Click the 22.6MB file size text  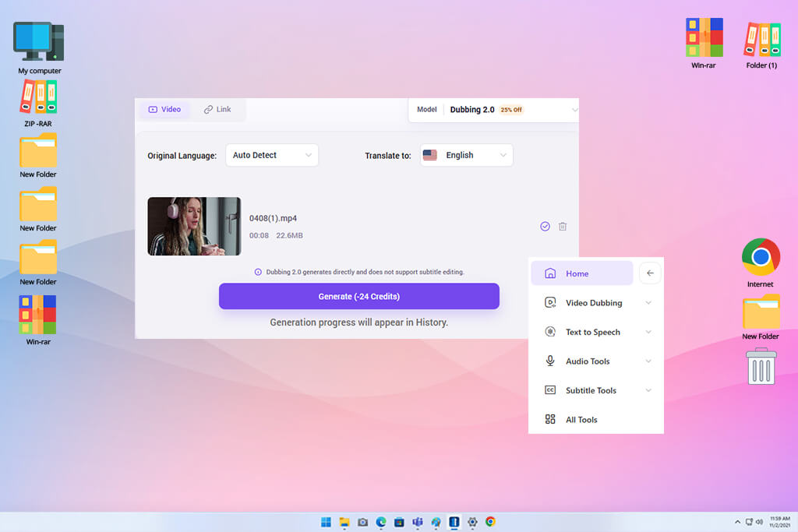[289, 235]
